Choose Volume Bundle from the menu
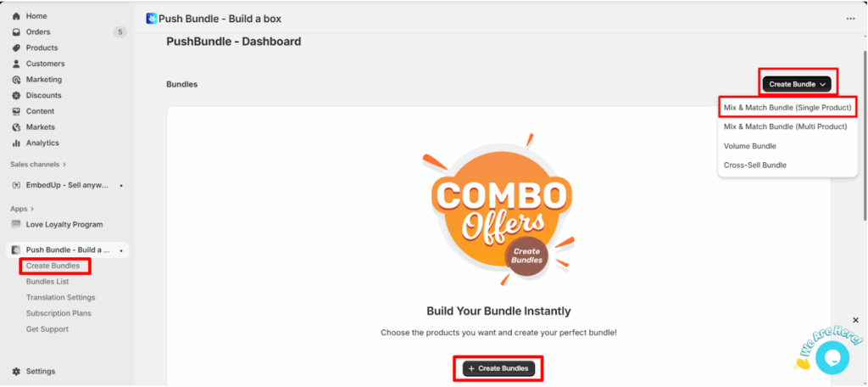The width and height of the screenshot is (868, 387). pyautogui.click(x=749, y=146)
